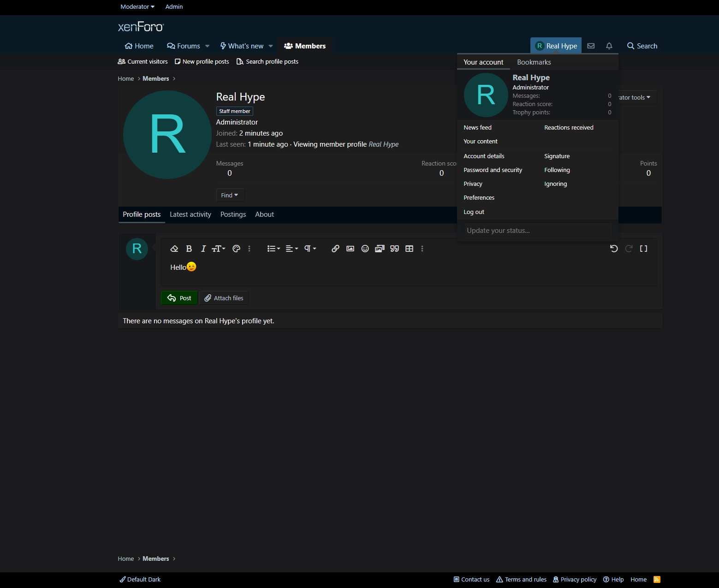Open the Latest activity tab
The height and width of the screenshot is (588, 719).
point(190,214)
